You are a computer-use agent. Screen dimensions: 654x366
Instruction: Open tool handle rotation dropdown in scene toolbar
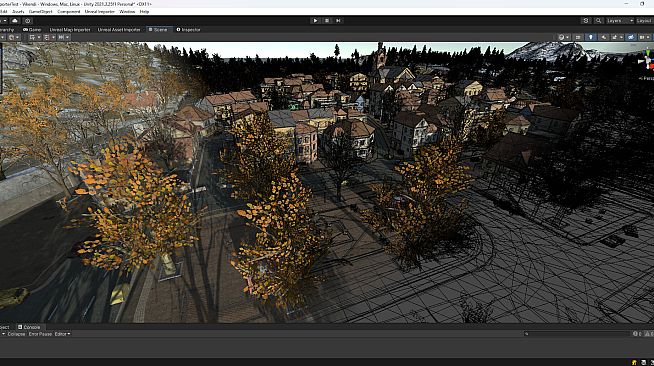13,37
